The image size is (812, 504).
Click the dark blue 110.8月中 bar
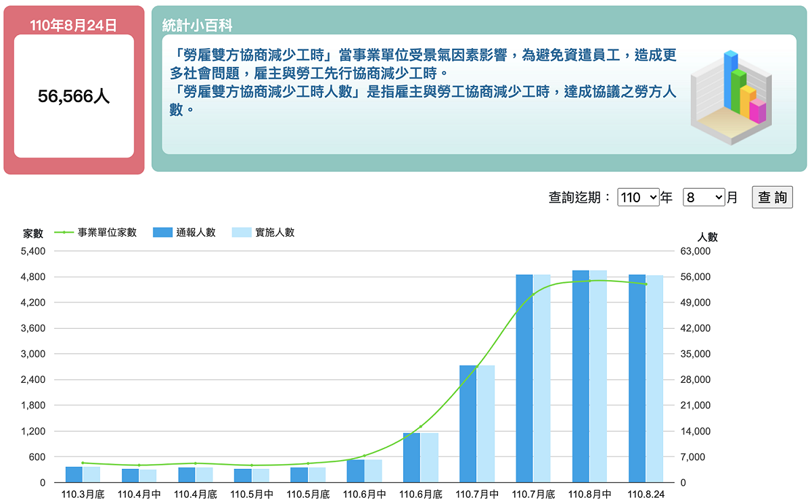coord(581,376)
